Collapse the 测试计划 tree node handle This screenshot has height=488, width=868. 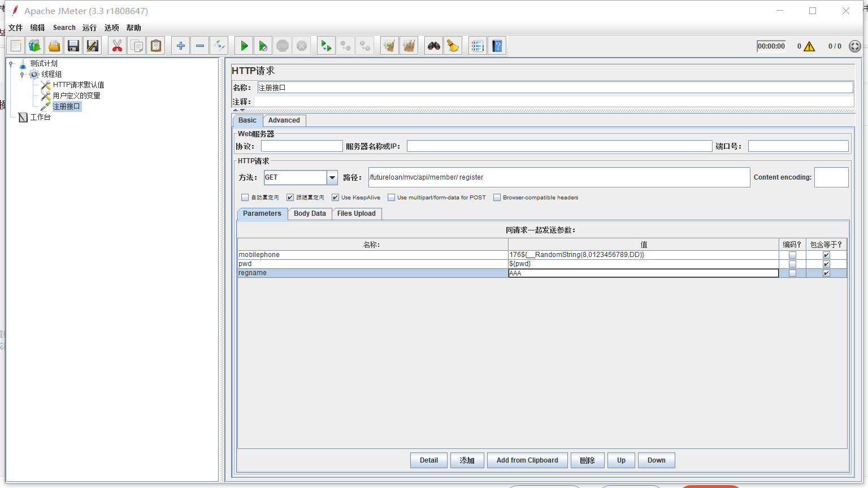(x=11, y=64)
